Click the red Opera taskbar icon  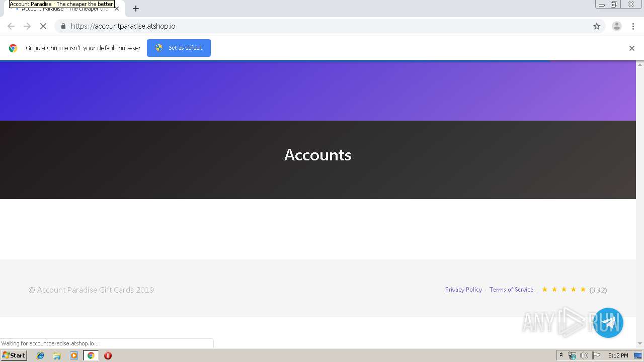point(108,355)
